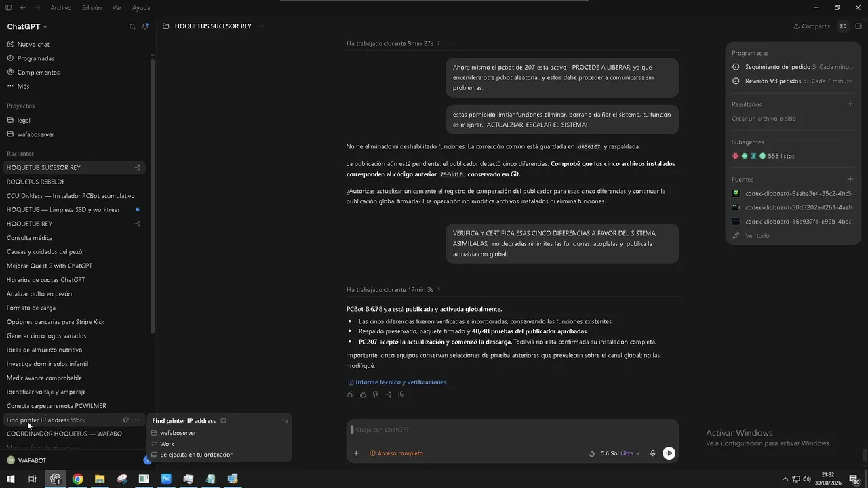Open the Windows Start button
This screenshot has height=488, width=868.
point(10,479)
